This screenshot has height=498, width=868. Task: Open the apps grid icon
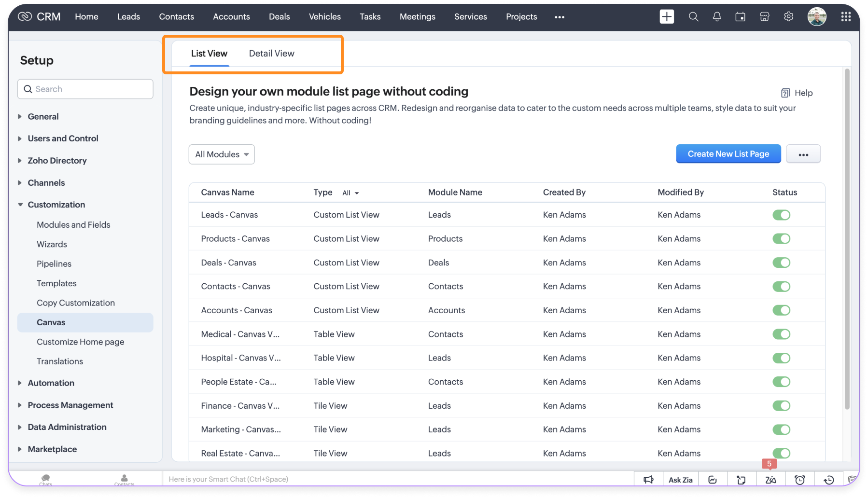[846, 16]
